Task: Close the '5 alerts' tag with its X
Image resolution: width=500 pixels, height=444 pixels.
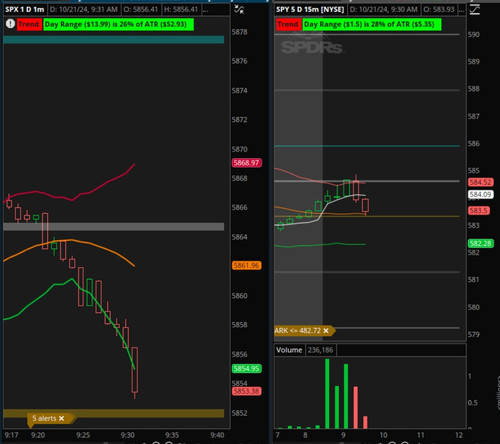Action: (61, 418)
